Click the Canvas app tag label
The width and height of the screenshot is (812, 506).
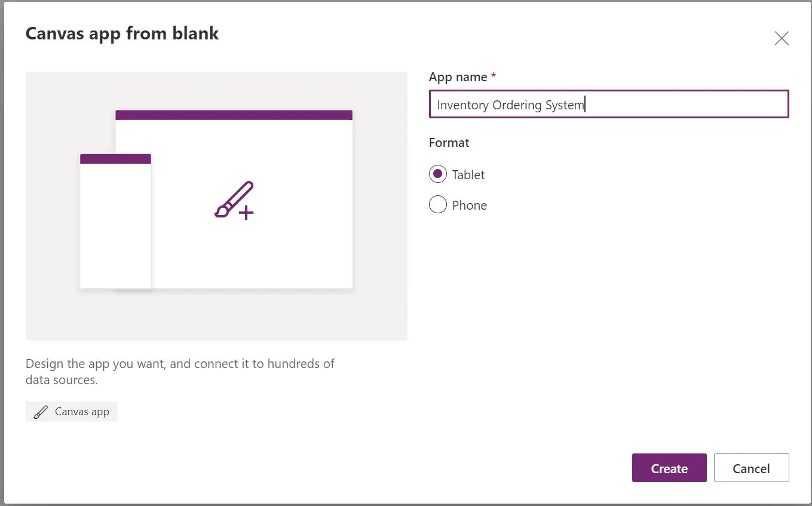tap(82, 412)
